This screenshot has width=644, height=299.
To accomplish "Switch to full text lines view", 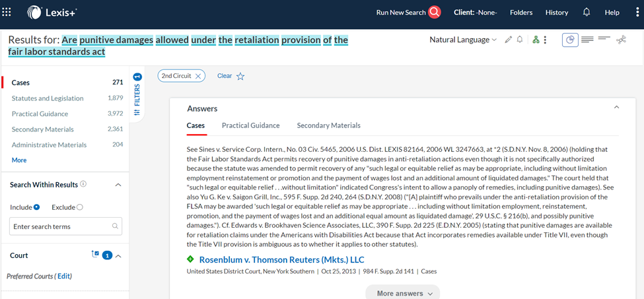I will coord(587,40).
